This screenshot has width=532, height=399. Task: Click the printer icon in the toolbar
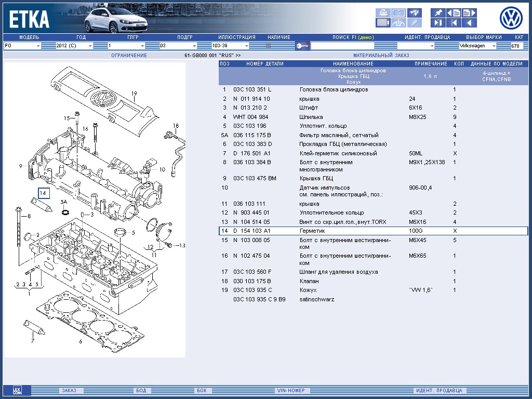[x=383, y=12]
